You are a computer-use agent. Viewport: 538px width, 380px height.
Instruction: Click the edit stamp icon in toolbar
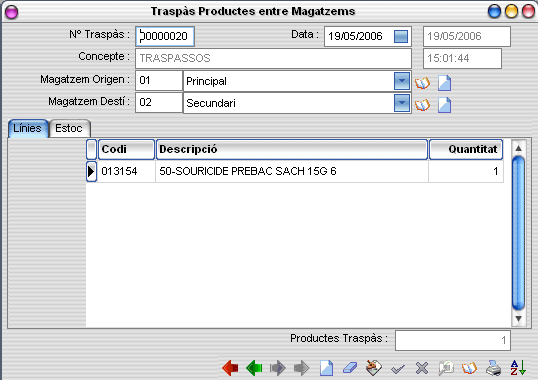[374, 368]
